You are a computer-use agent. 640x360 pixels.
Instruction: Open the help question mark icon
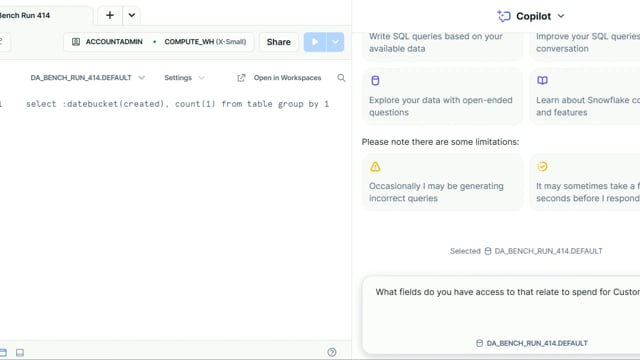click(332, 352)
